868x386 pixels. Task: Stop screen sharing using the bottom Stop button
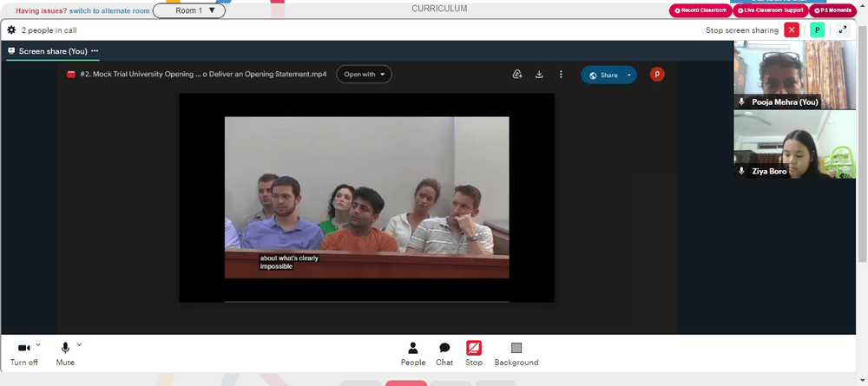pos(474,354)
